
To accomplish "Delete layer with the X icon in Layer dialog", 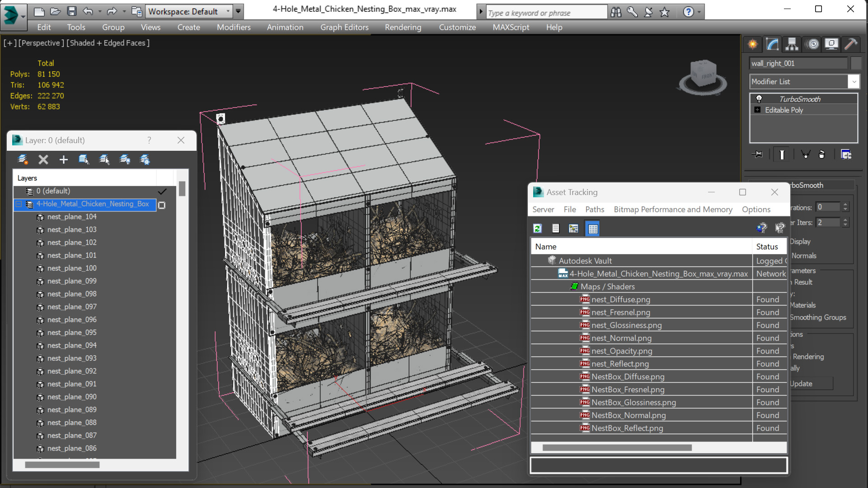I will pyautogui.click(x=43, y=159).
